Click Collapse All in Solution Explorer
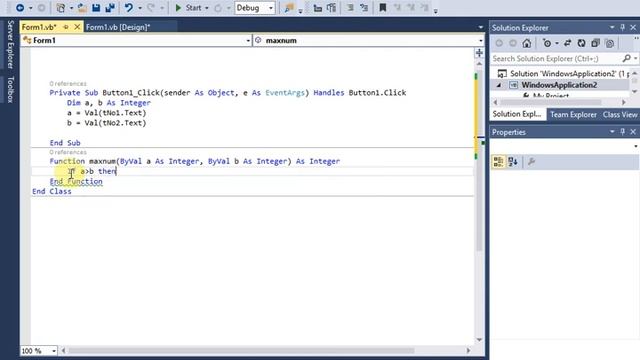 (596, 43)
